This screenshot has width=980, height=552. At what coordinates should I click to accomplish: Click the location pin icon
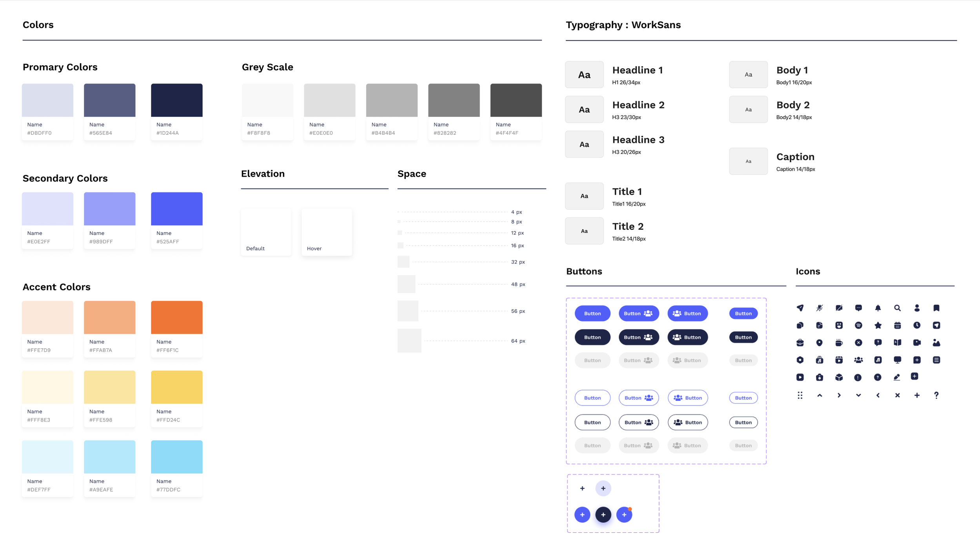tap(819, 343)
